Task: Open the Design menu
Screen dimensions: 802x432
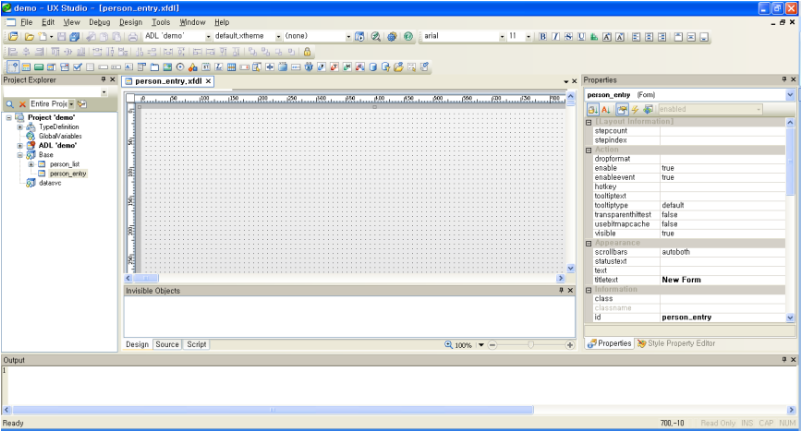Action: (x=130, y=21)
